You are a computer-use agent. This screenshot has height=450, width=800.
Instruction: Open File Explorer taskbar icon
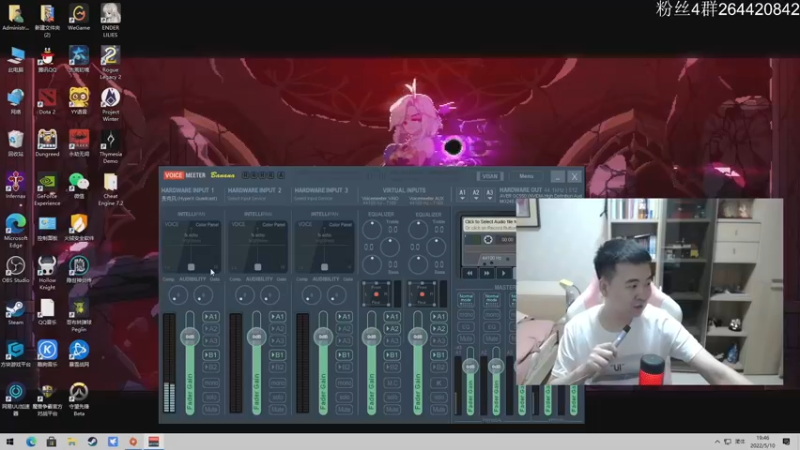tap(71, 442)
